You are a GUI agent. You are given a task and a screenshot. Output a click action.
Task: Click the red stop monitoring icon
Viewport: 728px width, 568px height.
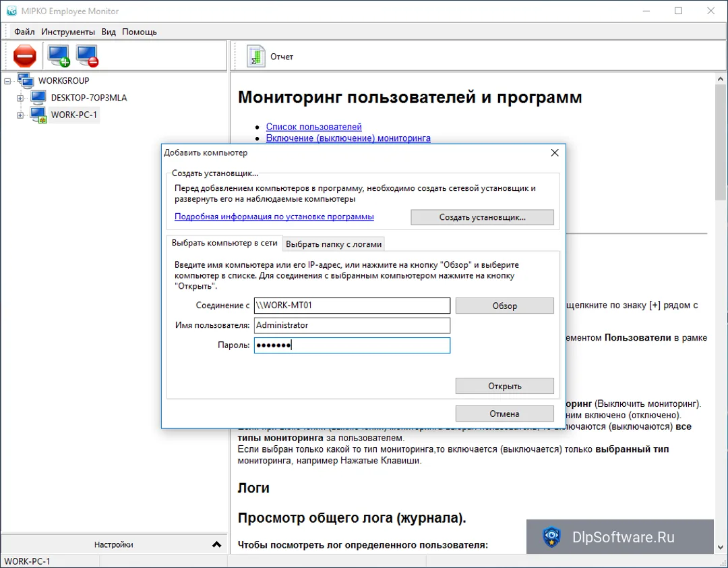(x=25, y=56)
